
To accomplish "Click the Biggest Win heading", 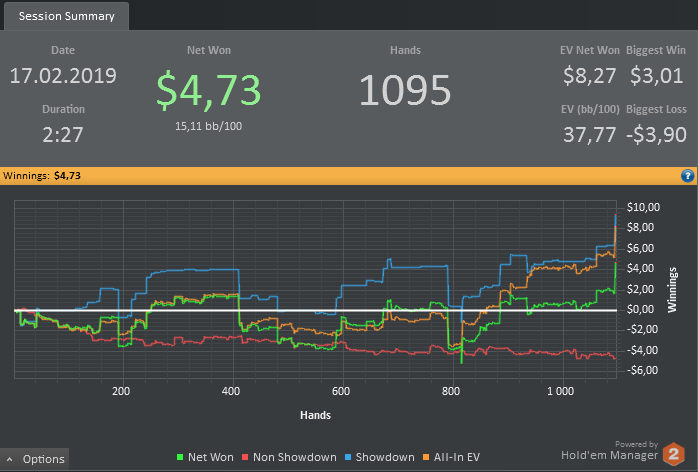I will point(656,50).
